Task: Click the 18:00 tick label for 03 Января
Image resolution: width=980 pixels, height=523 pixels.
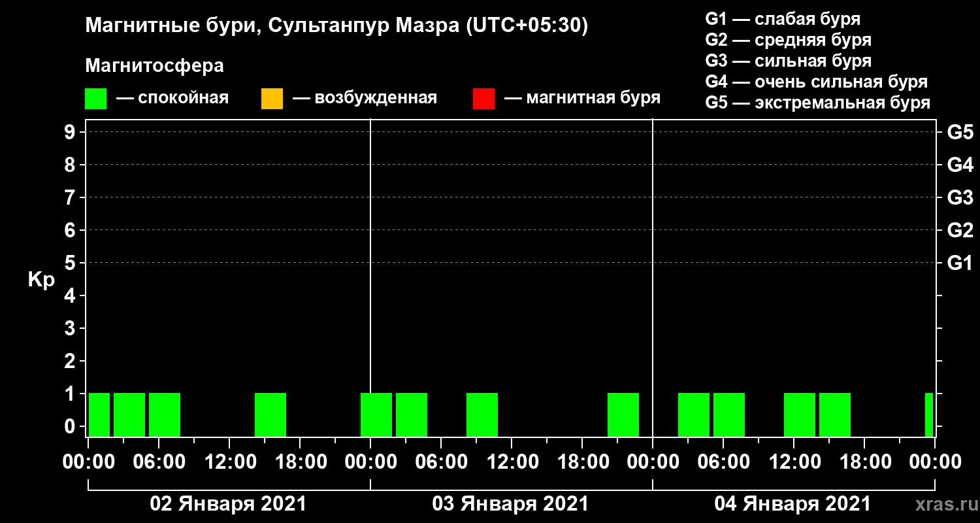Action: tap(582, 462)
